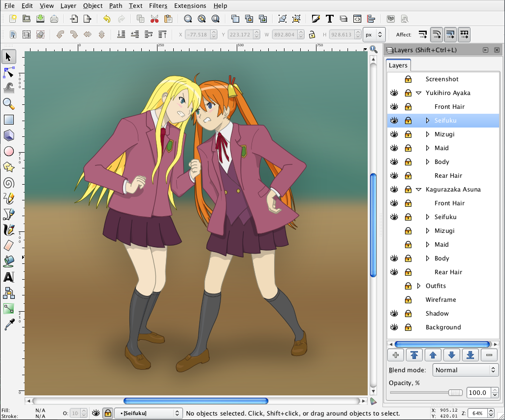
Task: Open the Filters menu
Action: pos(158,5)
